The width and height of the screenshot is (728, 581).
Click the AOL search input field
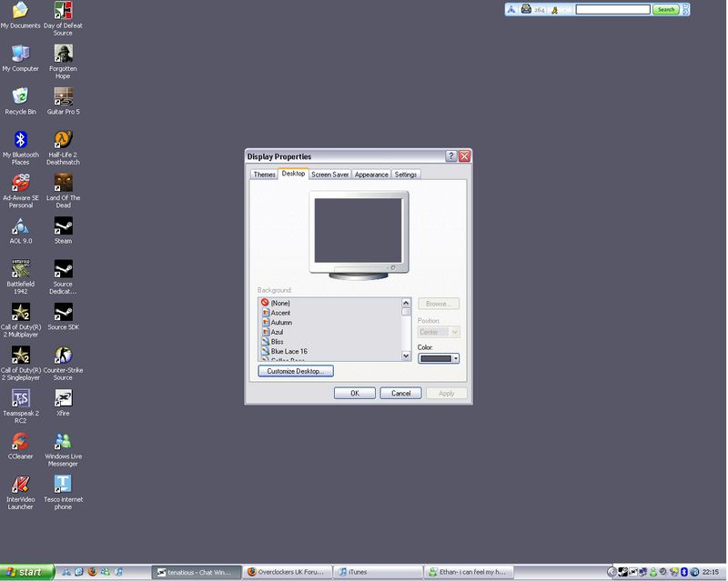pyautogui.click(x=612, y=9)
